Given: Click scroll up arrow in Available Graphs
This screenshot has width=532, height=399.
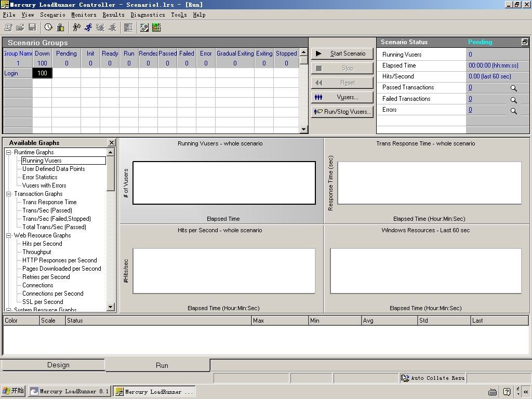Looking at the screenshot, I should click(111, 152).
